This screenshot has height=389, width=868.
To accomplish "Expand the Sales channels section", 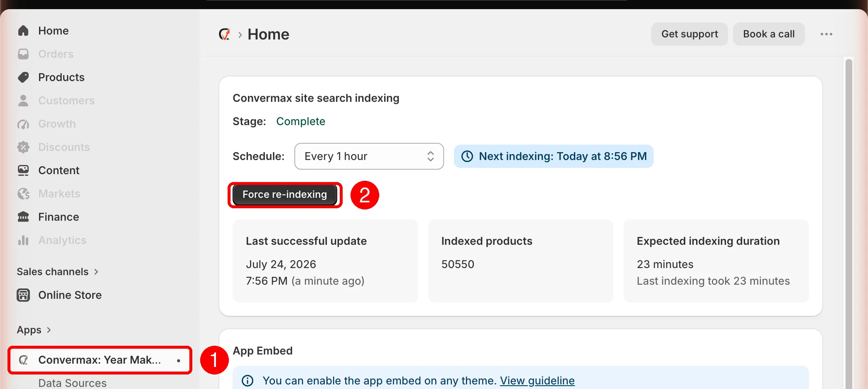I will click(x=58, y=272).
